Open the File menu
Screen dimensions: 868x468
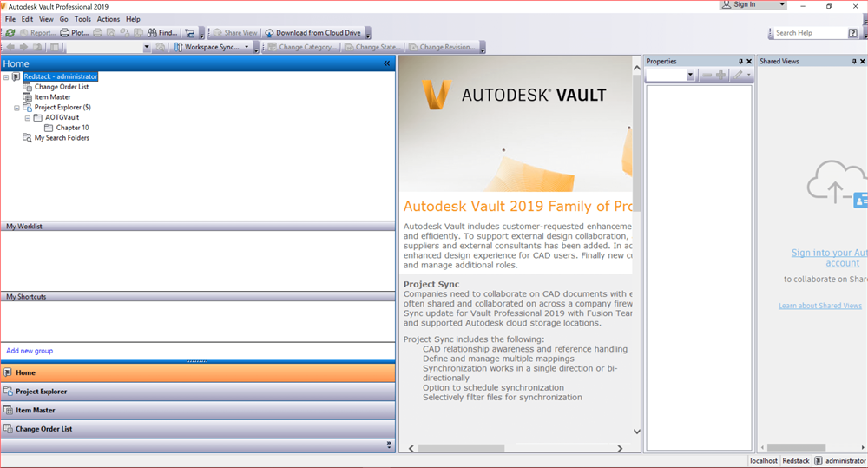click(x=10, y=19)
